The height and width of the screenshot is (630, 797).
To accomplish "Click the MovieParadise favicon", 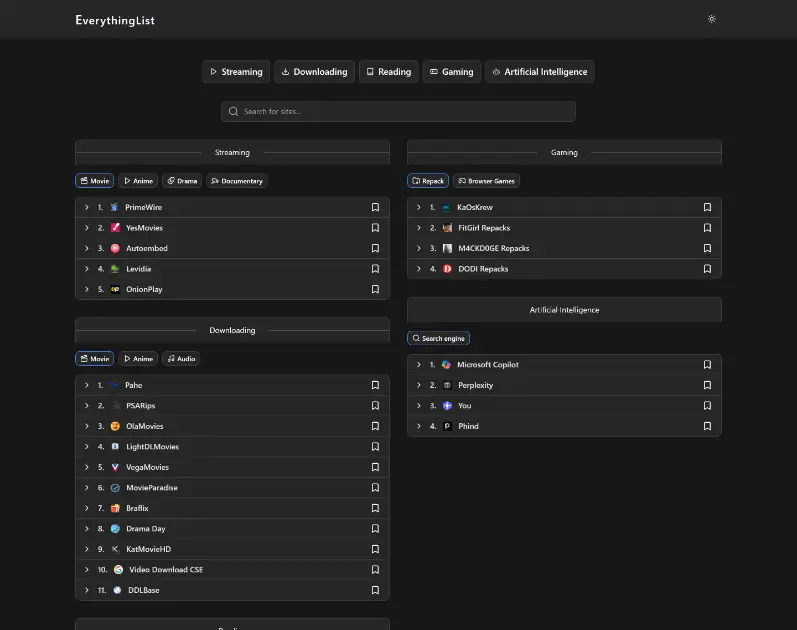I will (115, 488).
